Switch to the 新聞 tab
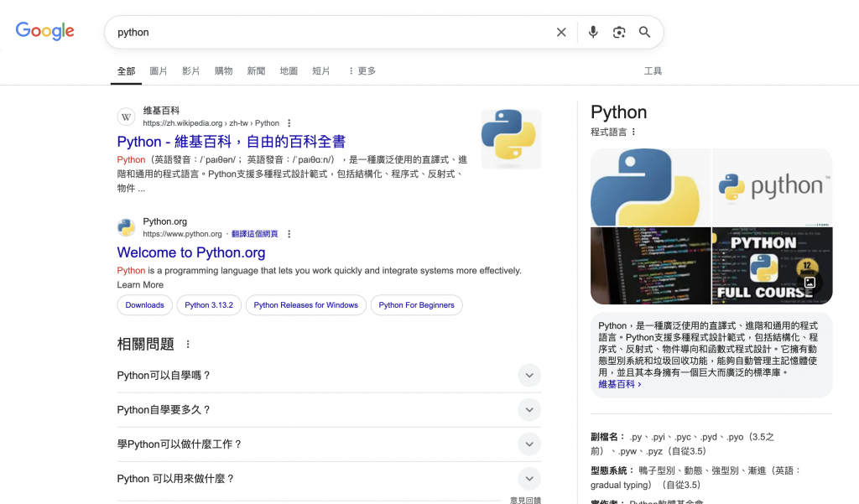 [256, 71]
